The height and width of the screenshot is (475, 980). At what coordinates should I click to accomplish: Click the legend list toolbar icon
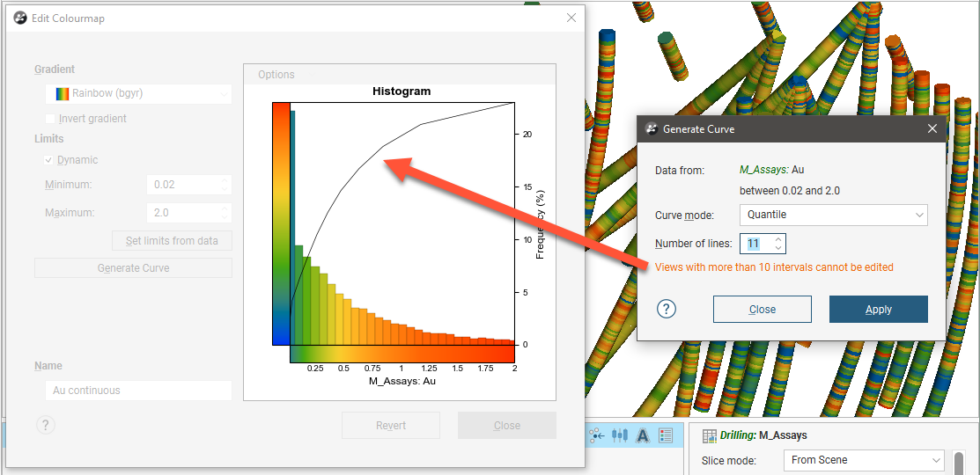click(666, 435)
